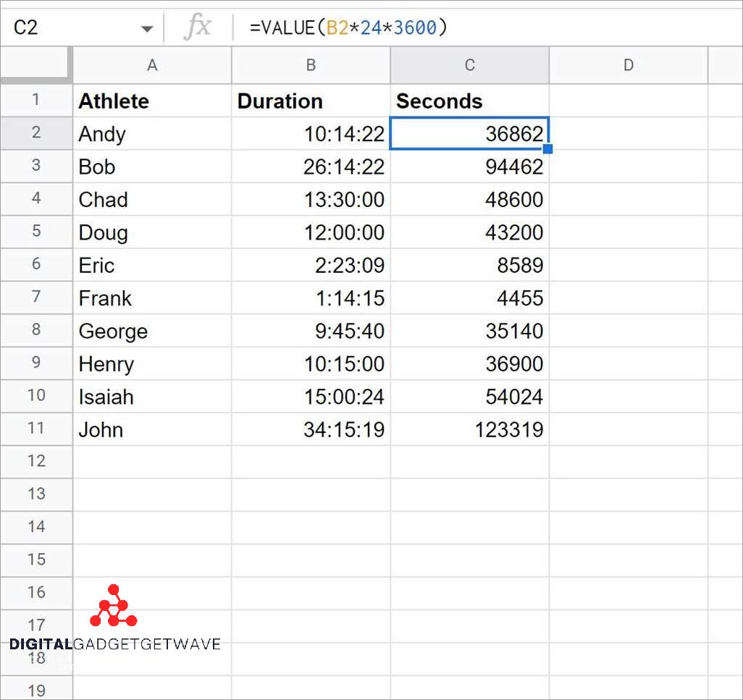743x700 pixels.
Task: Click the select-all corner above row numbers
Action: [x=36, y=64]
